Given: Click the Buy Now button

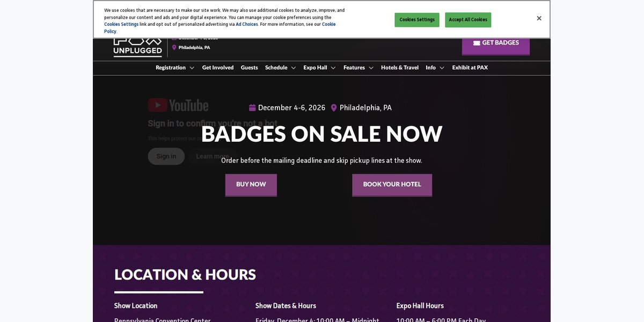Looking at the screenshot, I should tap(251, 185).
